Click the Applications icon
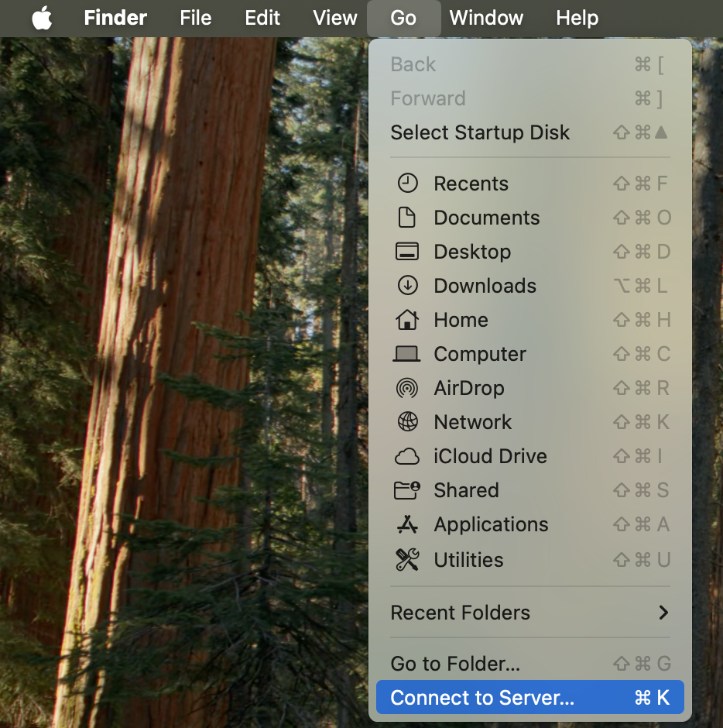 407,524
